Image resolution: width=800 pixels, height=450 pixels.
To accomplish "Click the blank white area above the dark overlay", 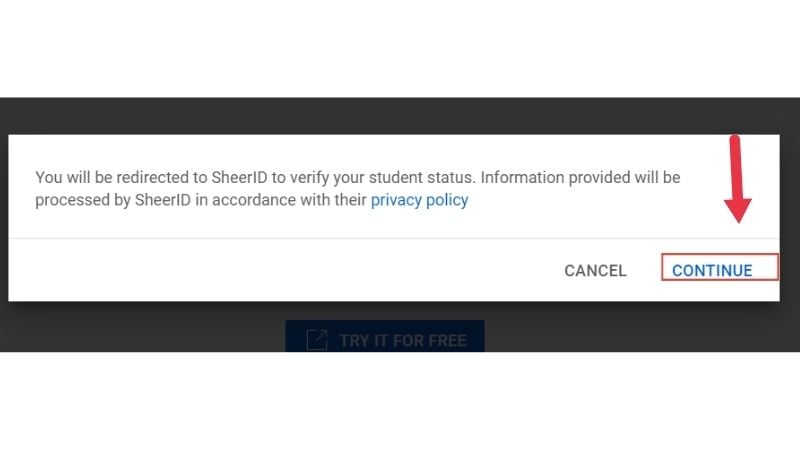I will (x=400, y=48).
